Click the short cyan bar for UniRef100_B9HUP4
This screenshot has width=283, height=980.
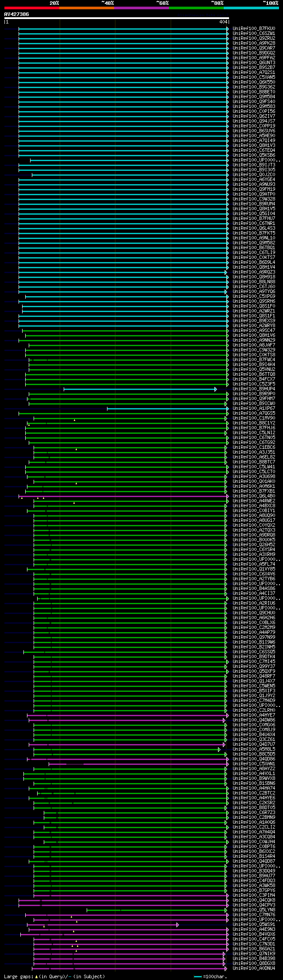point(140,390)
